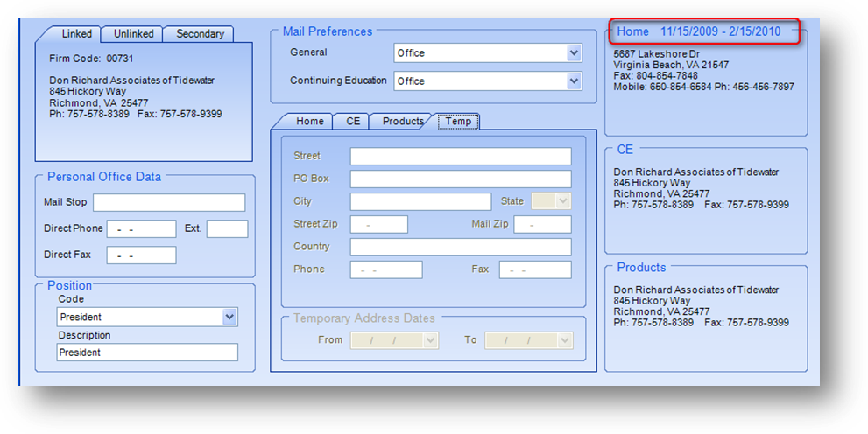Click the Direct Phone field
Viewport: 868px width, 434px height.
[141, 229]
